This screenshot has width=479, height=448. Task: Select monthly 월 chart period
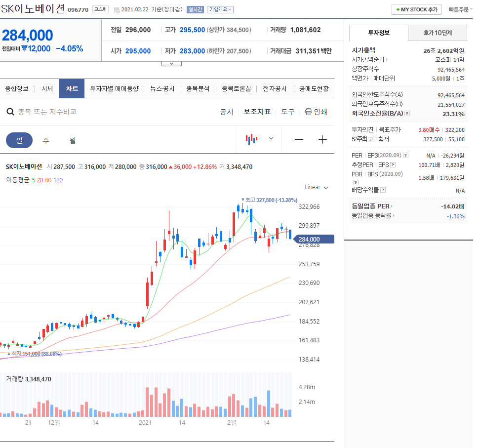point(73,140)
